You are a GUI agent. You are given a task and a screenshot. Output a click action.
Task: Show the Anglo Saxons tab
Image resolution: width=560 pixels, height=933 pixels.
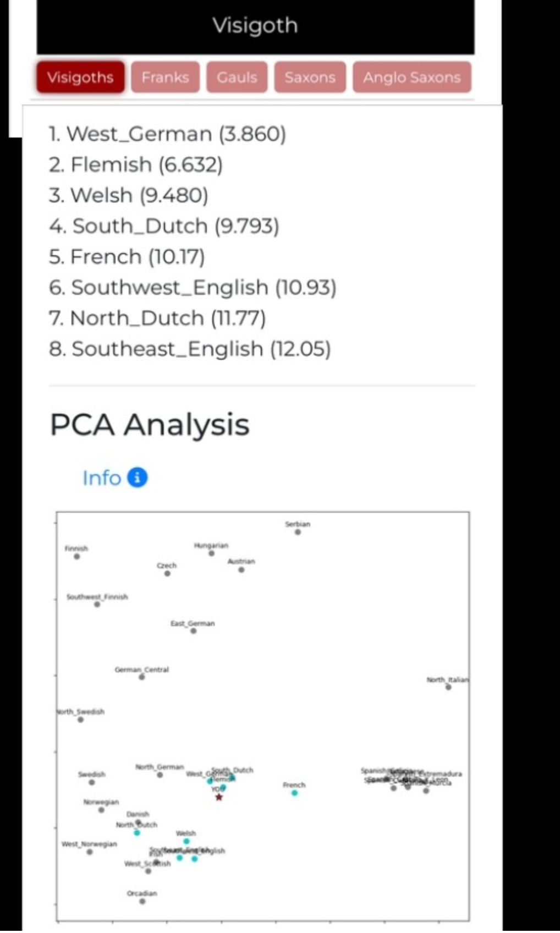point(411,77)
